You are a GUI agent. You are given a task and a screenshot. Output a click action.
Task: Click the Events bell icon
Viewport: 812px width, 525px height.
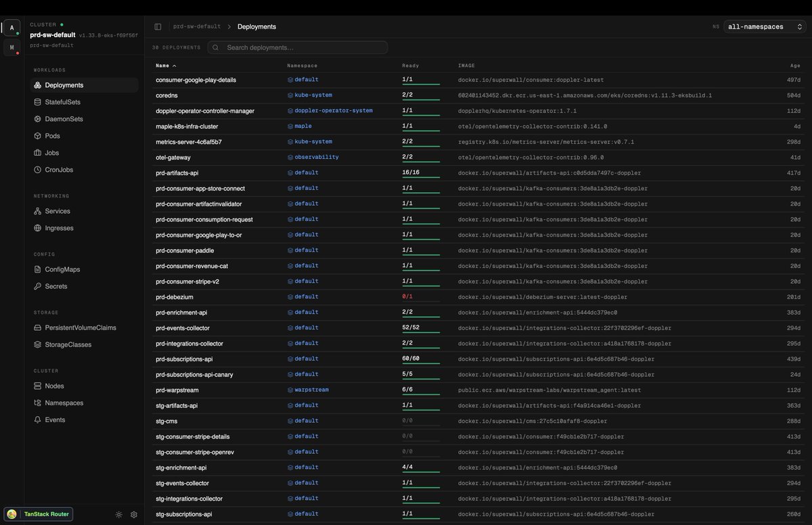38,419
